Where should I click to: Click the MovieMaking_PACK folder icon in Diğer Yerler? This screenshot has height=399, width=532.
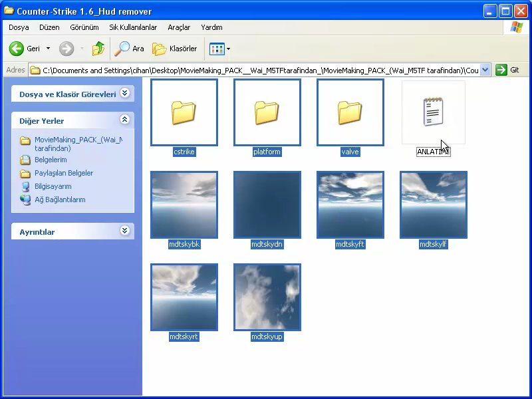click(x=25, y=140)
